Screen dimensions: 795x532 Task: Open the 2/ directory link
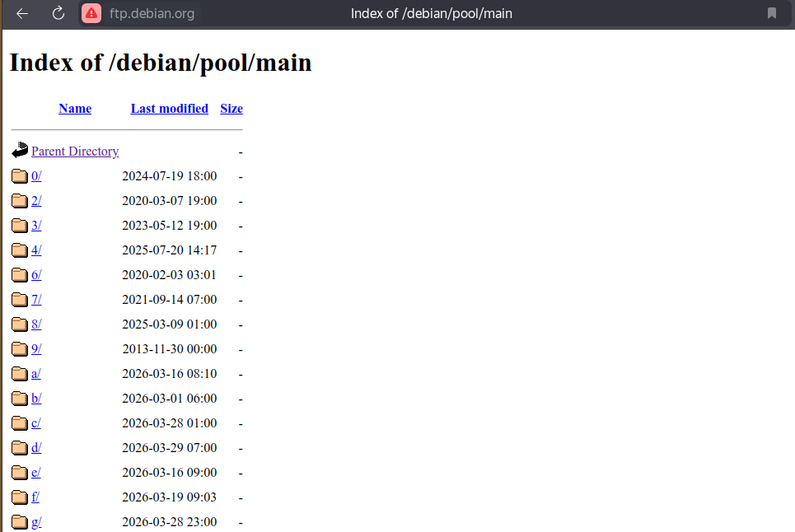pyautogui.click(x=36, y=201)
